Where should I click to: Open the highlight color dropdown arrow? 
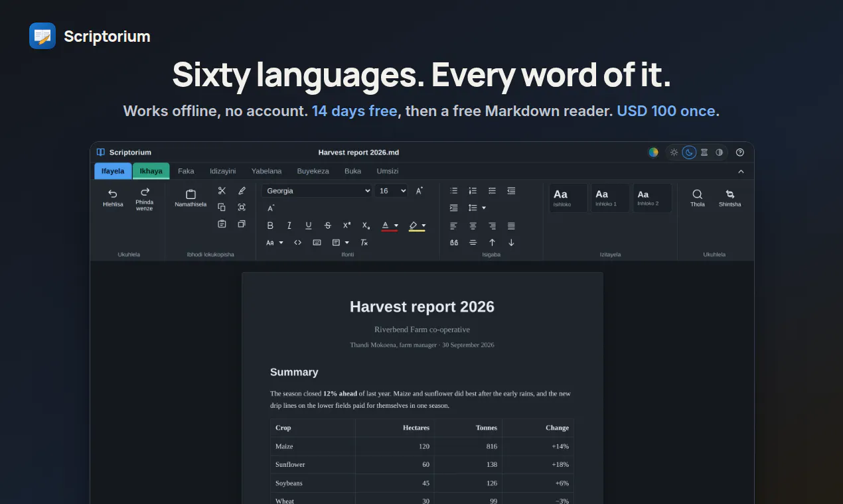point(423,225)
